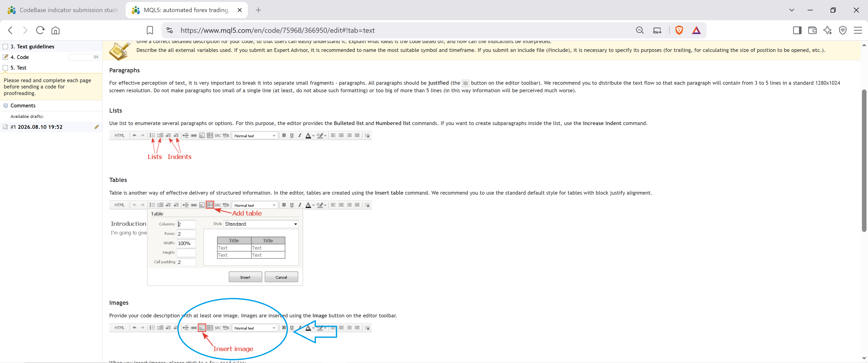Click Cancel button in the Table dialog
The width and height of the screenshot is (868, 363).
click(281, 277)
